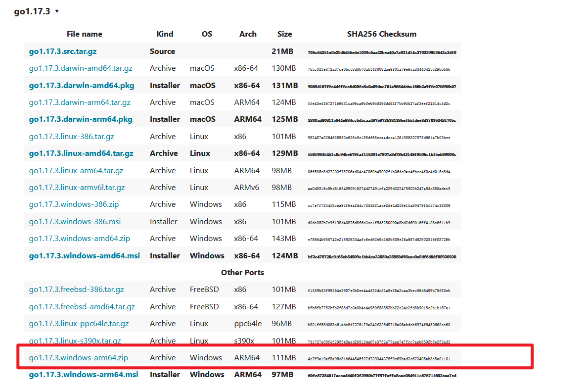Screen dimensions: 588x390
Task: Download go1.17.3.linux-amd64.tar.gz archive
Action: click(x=81, y=153)
